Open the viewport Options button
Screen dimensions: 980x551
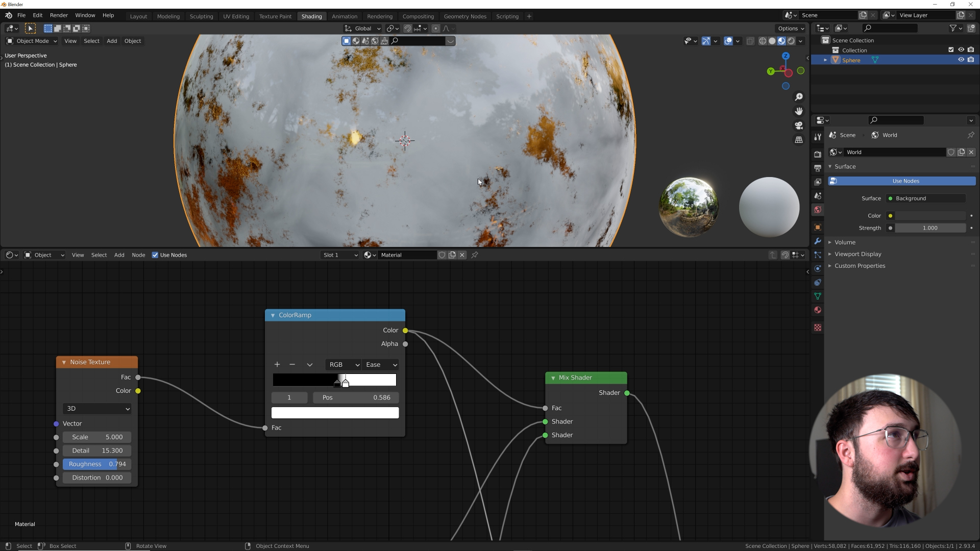[x=791, y=29]
